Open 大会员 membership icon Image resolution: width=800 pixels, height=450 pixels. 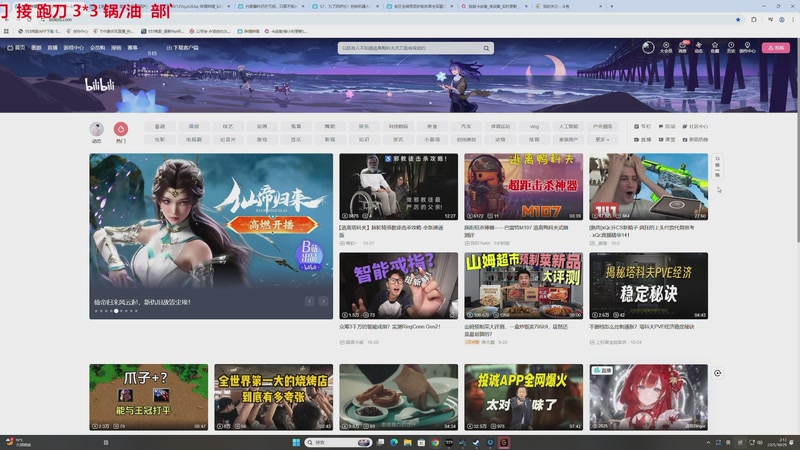point(666,47)
